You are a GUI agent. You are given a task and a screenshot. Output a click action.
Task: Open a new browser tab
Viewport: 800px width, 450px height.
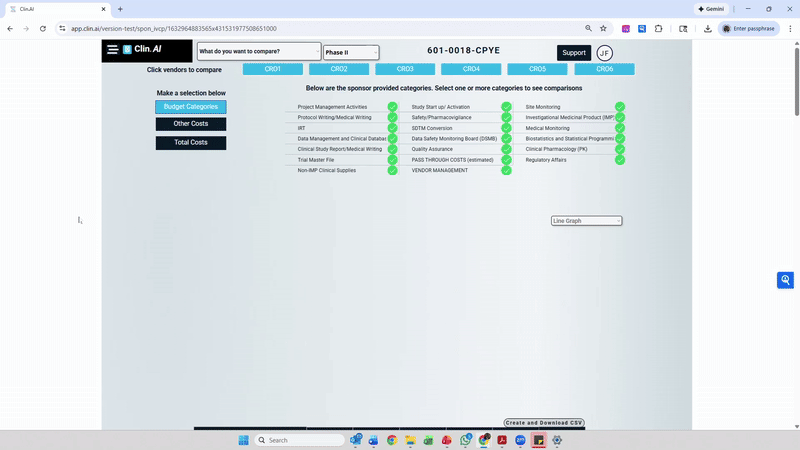[x=120, y=9]
